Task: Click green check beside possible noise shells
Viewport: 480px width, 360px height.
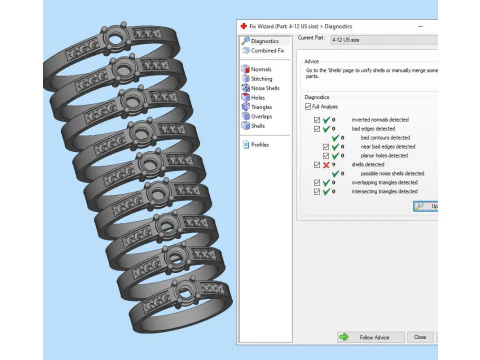Action: pyautogui.click(x=335, y=173)
